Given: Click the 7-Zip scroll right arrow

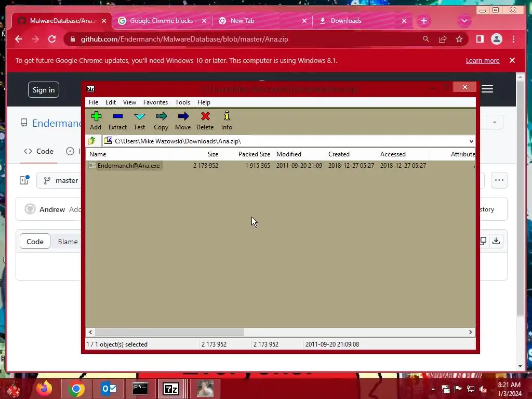Looking at the screenshot, I should pyautogui.click(x=470, y=332).
